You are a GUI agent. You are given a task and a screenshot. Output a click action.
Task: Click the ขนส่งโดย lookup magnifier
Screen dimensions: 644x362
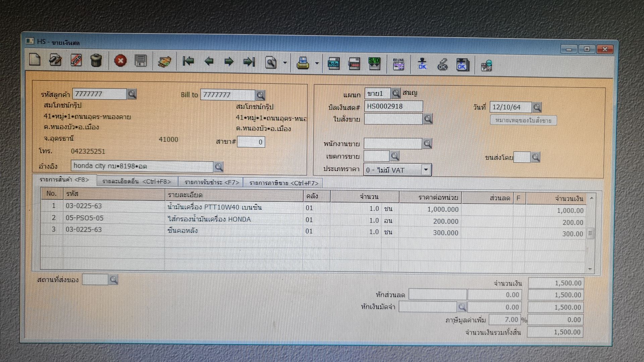coord(536,157)
